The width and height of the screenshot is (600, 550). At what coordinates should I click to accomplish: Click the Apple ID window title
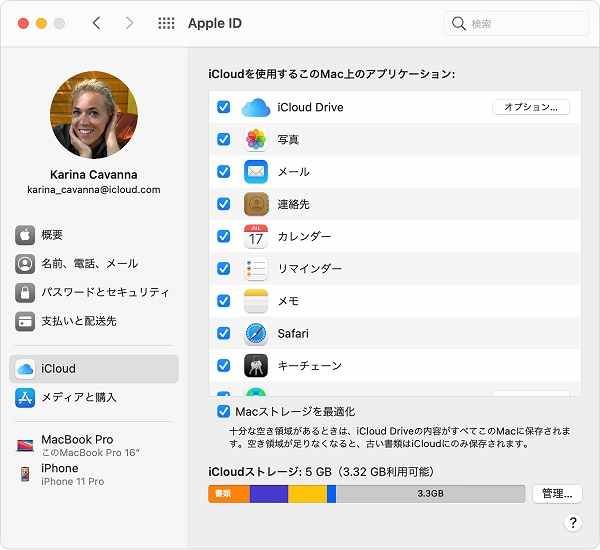click(215, 23)
